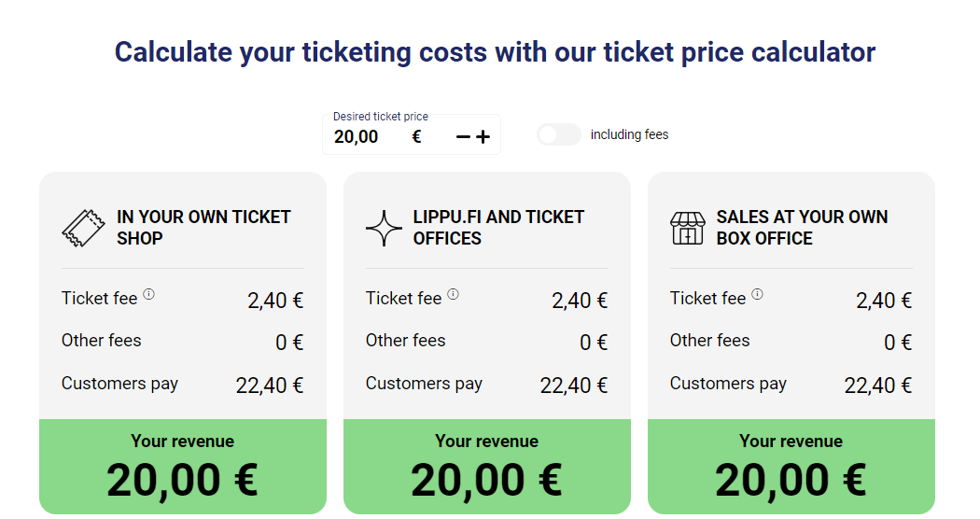Click the minus icon to decrease ticket price
The image size is (980, 519).
click(463, 137)
